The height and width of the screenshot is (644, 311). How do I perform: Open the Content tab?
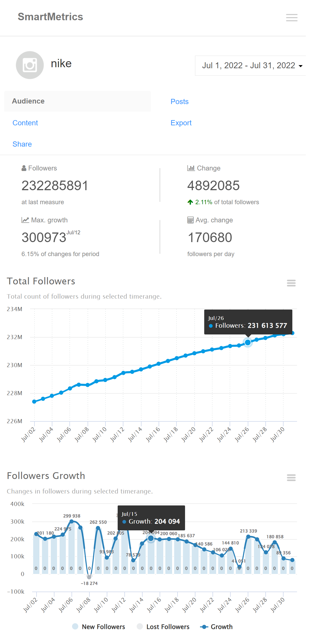point(25,123)
